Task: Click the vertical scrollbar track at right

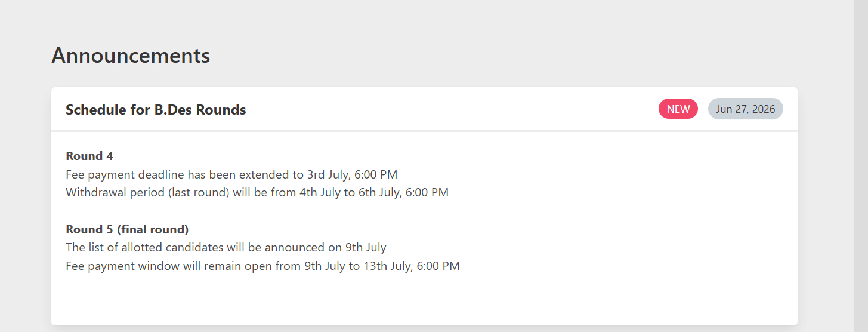Action: (x=861, y=166)
